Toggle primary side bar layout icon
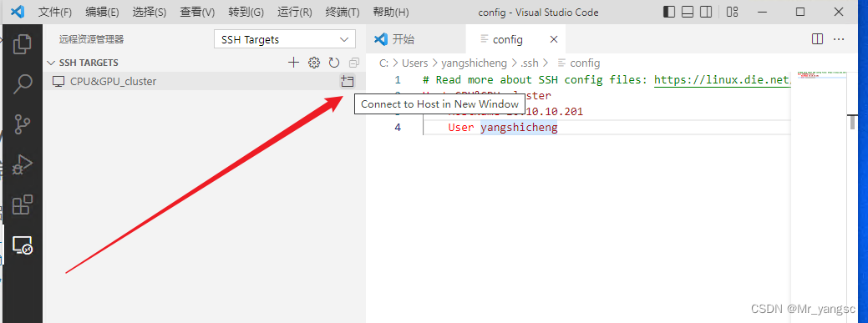The height and width of the screenshot is (323, 868). pyautogui.click(x=668, y=12)
